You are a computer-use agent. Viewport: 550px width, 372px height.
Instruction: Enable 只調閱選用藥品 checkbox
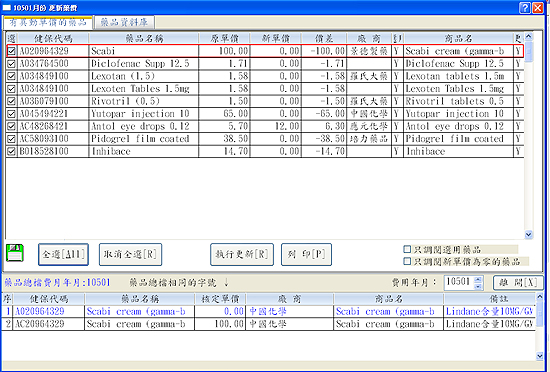tap(407, 249)
